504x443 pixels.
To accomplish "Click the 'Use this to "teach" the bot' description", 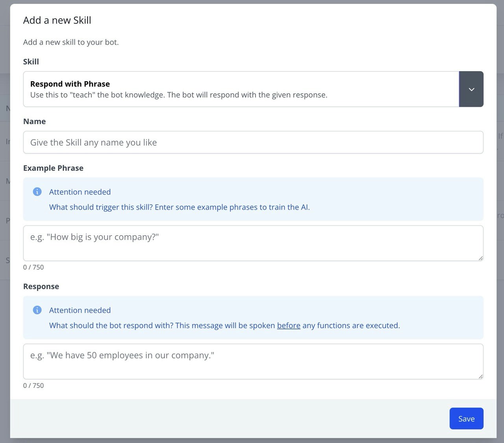I will click(x=179, y=95).
